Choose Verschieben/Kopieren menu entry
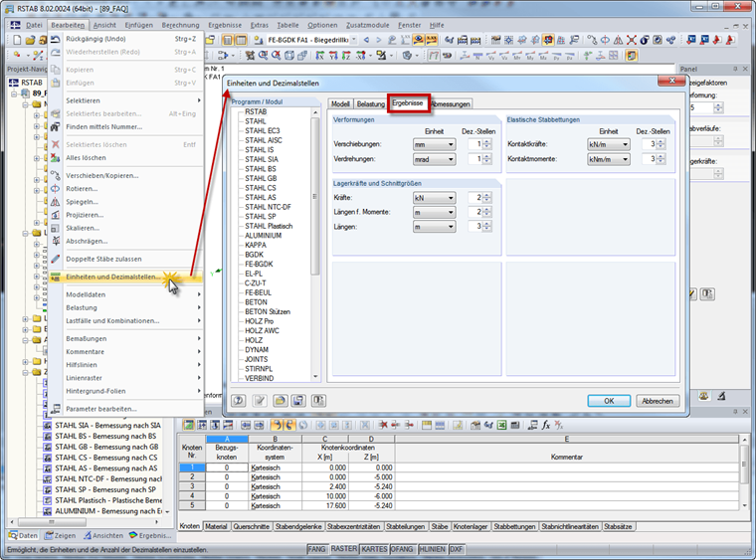Screen dimensions: 756x560 pos(125,175)
